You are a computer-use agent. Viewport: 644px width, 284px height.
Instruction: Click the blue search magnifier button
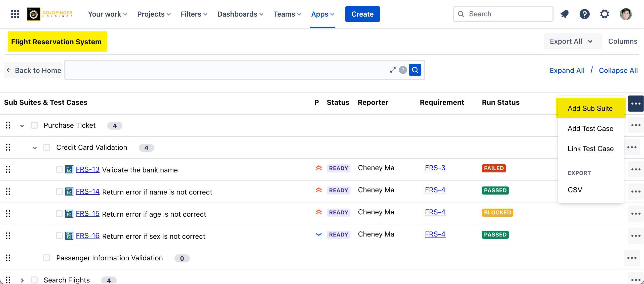[415, 70]
